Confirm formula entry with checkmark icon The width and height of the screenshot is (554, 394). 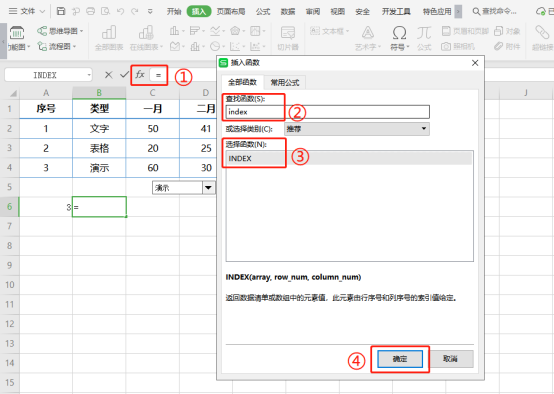pos(124,75)
